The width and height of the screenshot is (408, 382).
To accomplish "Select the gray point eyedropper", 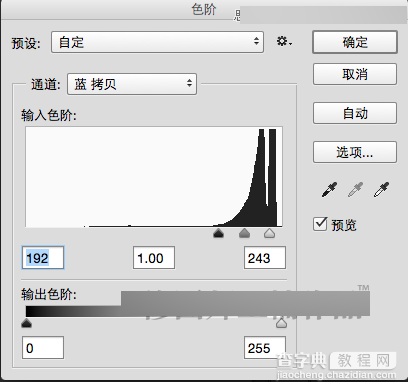I will pos(355,190).
